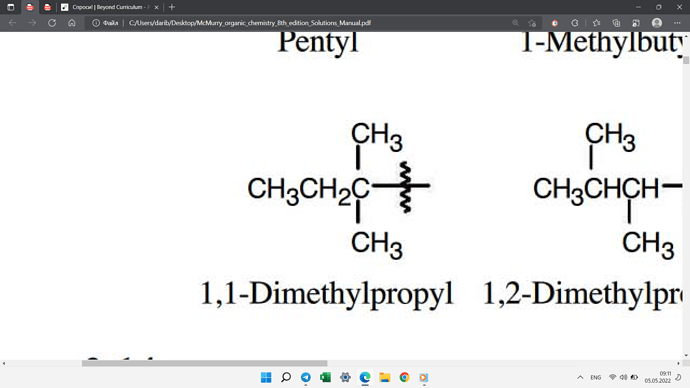
Task: Switch the ENG input language indicator
Action: [595, 377]
